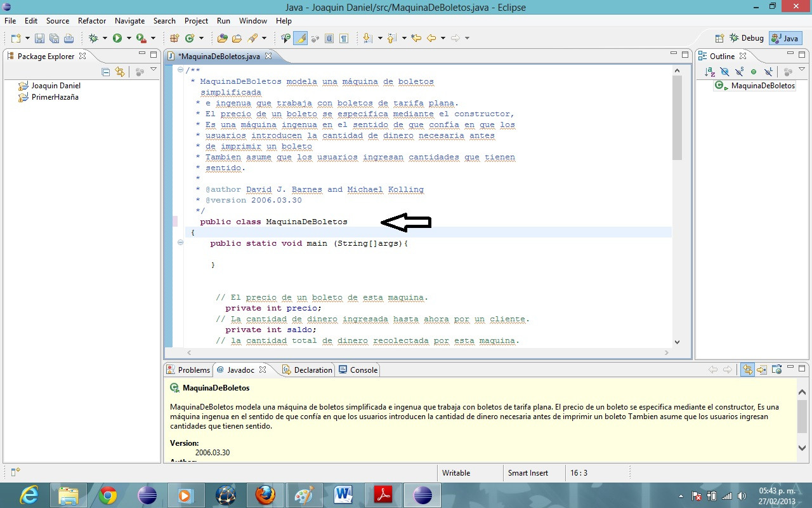This screenshot has height=508, width=812.
Task: Click the Save icon in the toolbar
Action: pos(39,38)
